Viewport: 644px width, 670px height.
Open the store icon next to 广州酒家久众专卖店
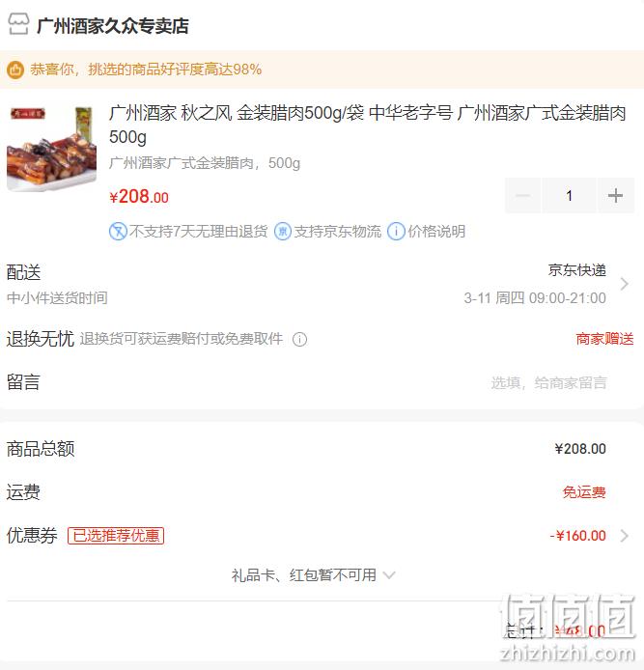(x=18, y=24)
